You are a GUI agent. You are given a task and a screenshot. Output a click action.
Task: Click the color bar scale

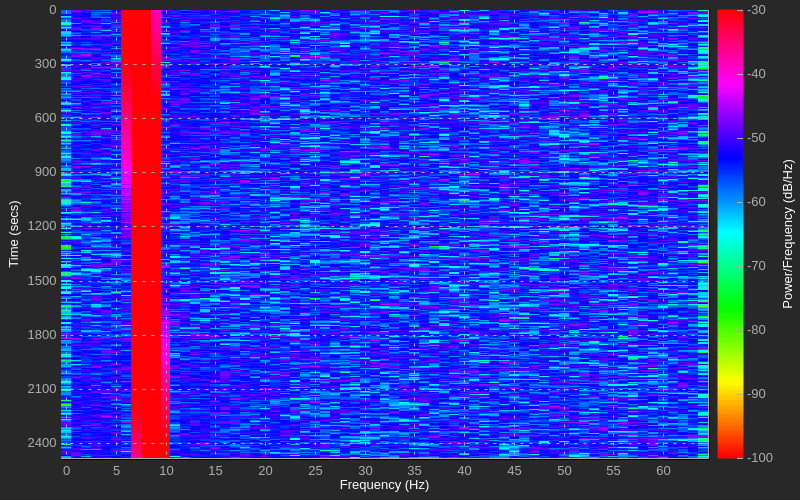pos(730,234)
